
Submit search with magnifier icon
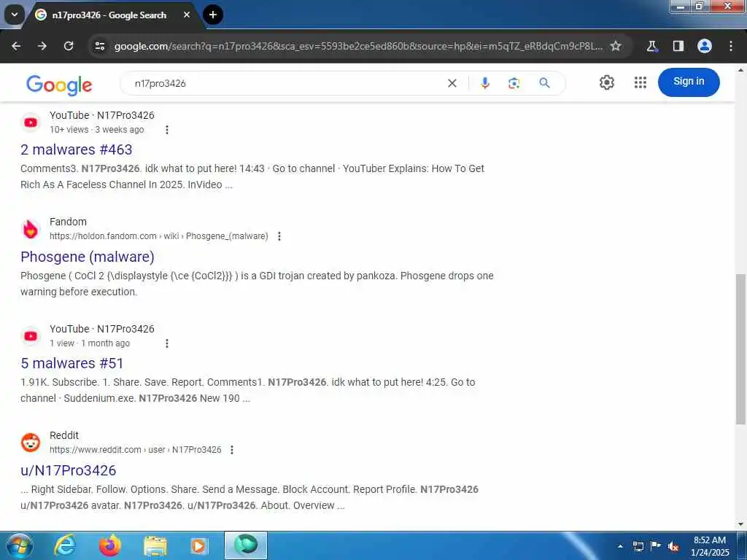click(x=544, y=83)
